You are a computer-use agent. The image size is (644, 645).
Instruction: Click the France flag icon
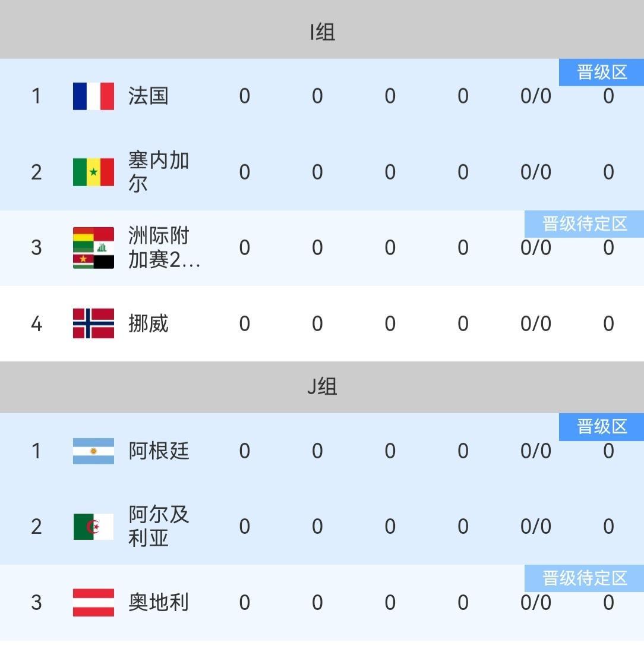93,96
